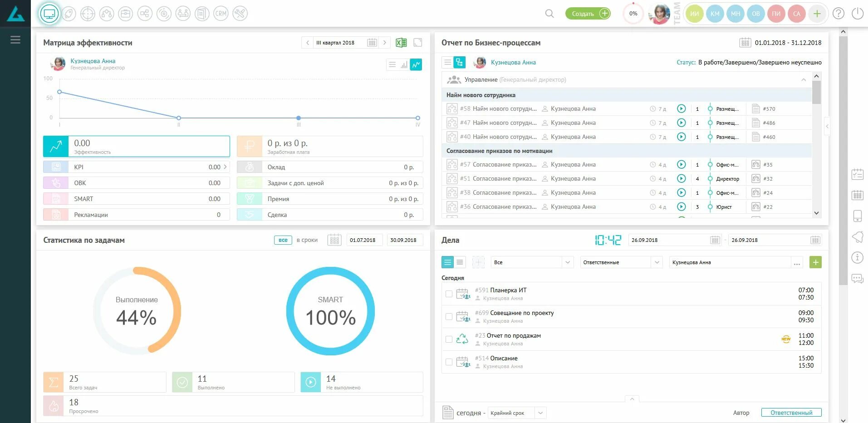Viewport: 868px width, 423px height.
Task: Open the business processes module icon
Action: [x=107, y=14]
